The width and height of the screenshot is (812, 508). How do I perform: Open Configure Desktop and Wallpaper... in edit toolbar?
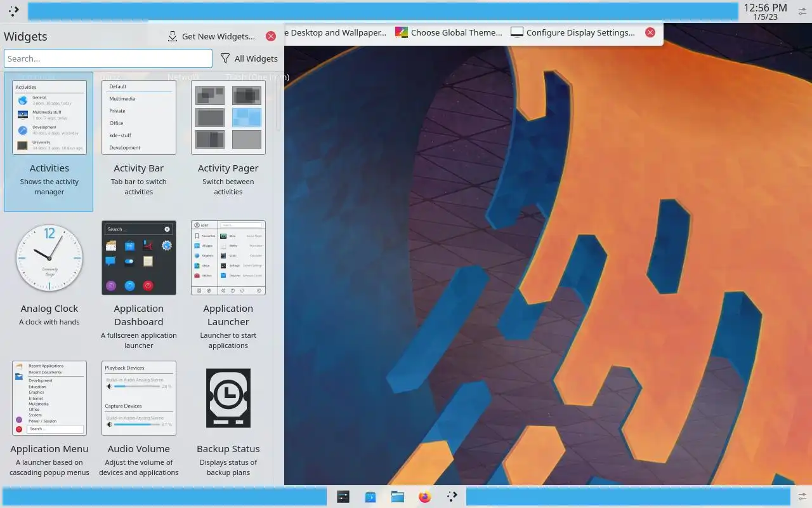click(336, 32)
